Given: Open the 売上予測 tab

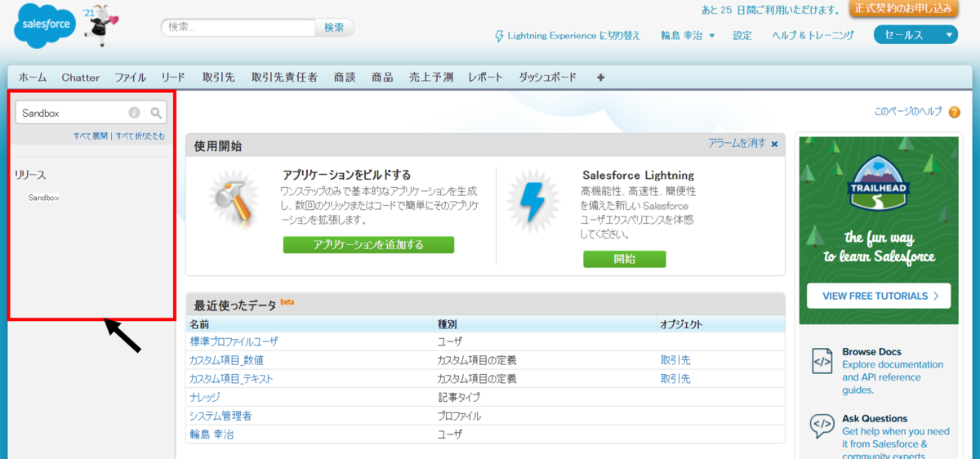Looking at the screenshot, I should [x=430, y=78].
